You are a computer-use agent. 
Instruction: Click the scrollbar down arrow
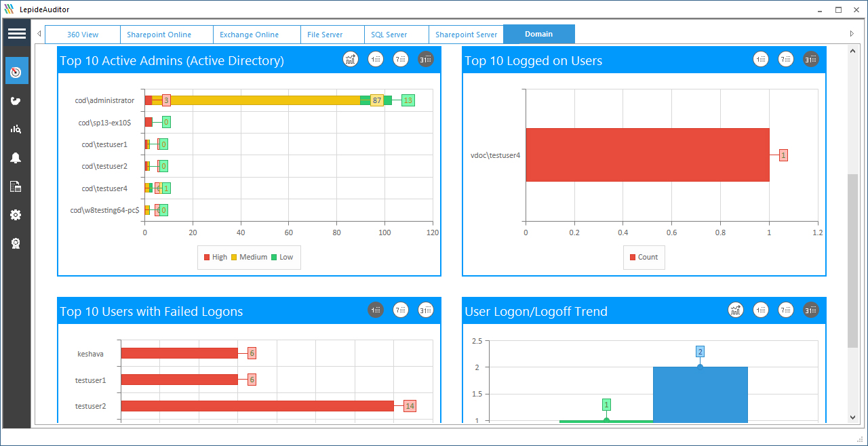pyautogui.click(x=853, y=418)
